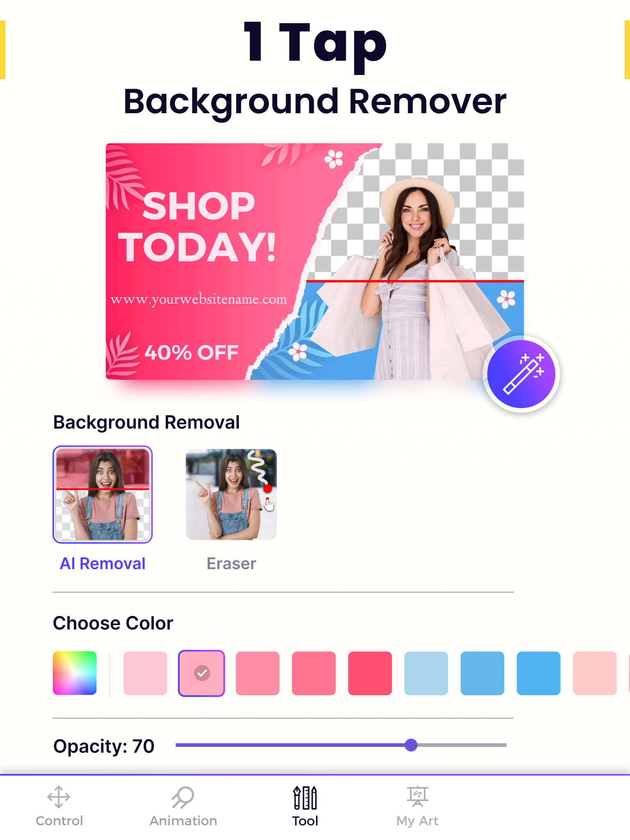Tap the magic wand background remover button

521,374
